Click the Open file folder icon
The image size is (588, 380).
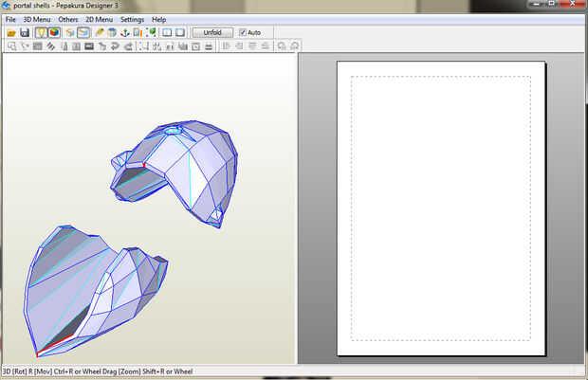tap(11, 33)
